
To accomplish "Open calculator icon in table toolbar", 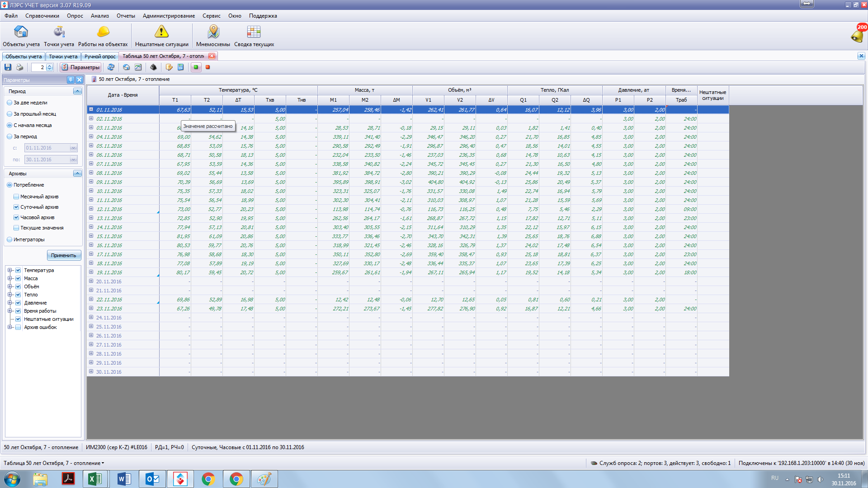I will [180, 67].
